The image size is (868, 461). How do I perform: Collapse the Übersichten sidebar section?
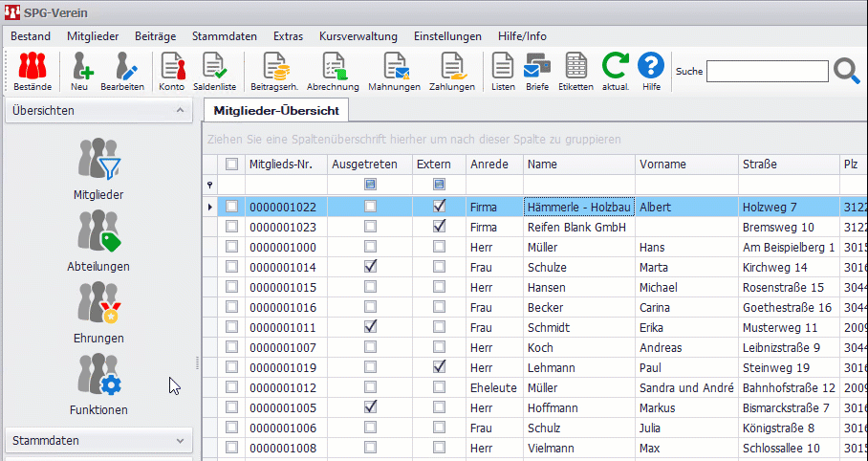[x=179, y=111]
